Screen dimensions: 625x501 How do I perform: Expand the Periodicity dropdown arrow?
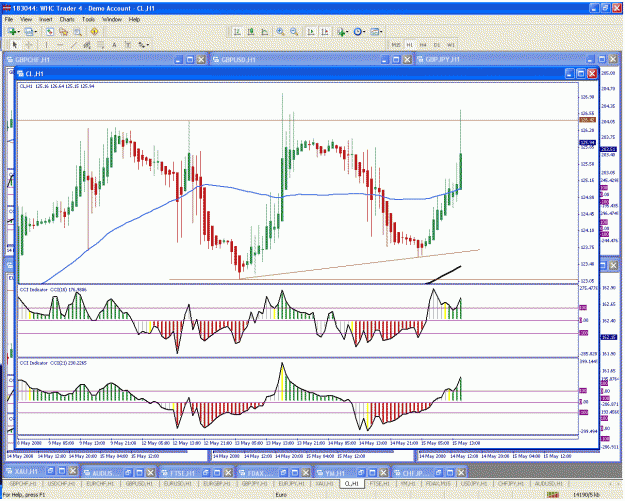364,32
